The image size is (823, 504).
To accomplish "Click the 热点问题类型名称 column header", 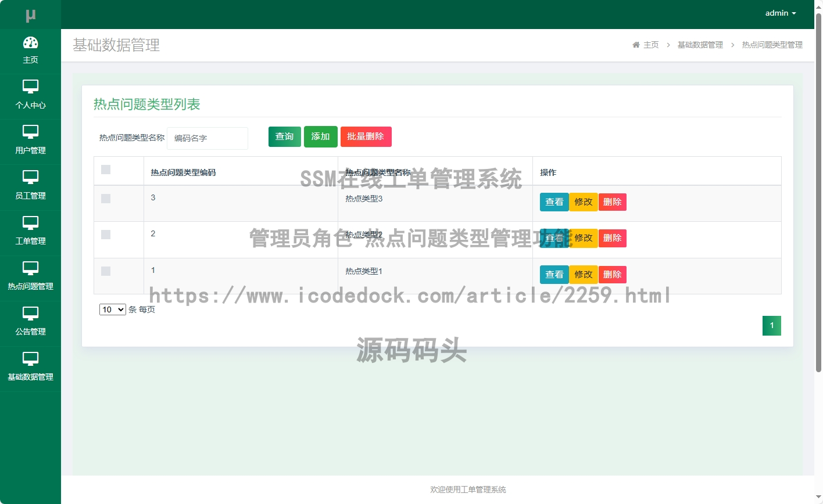I will (x=378, y=172).
